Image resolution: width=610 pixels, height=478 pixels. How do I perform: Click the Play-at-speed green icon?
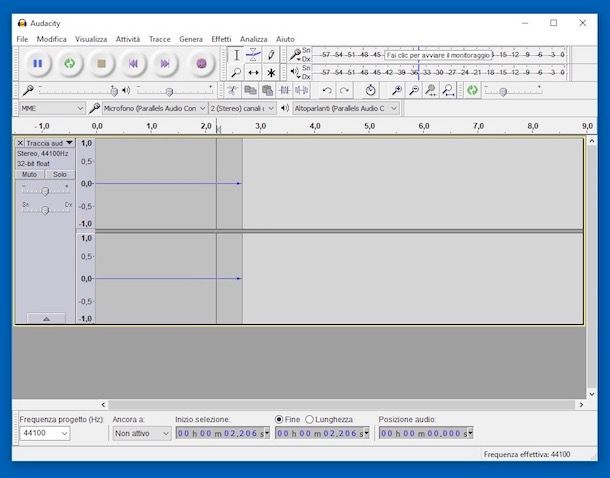pos(472,91)
